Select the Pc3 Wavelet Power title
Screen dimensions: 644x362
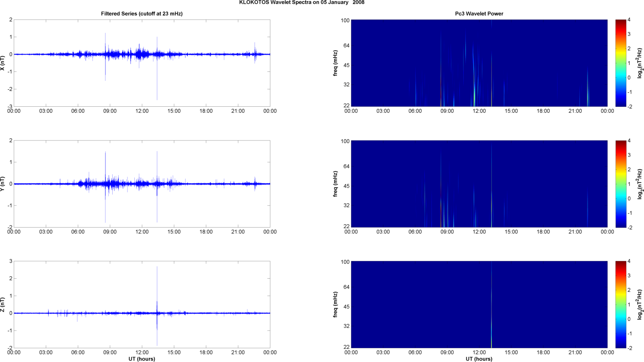(x=479, y=14)
